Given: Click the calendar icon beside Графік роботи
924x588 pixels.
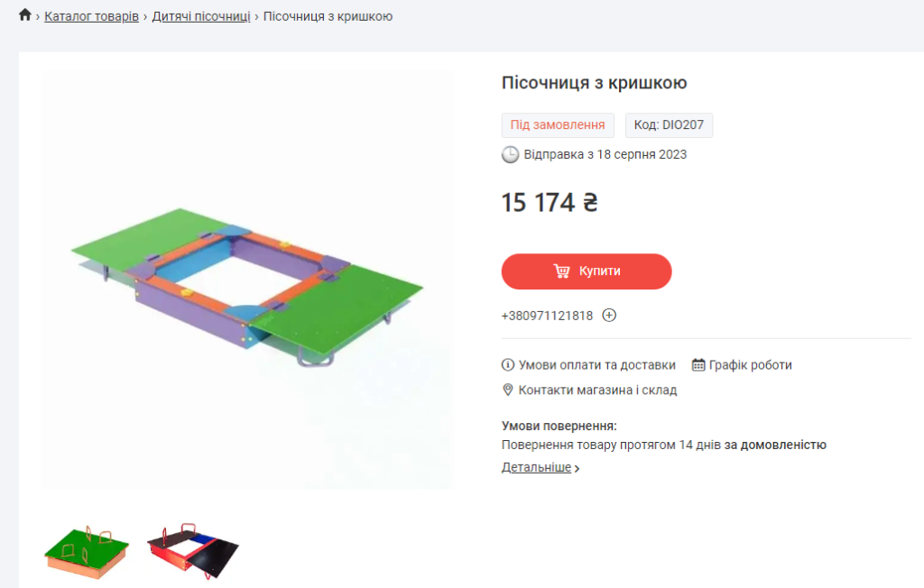Looking at the screenshot, I should (x=698, y=364).
